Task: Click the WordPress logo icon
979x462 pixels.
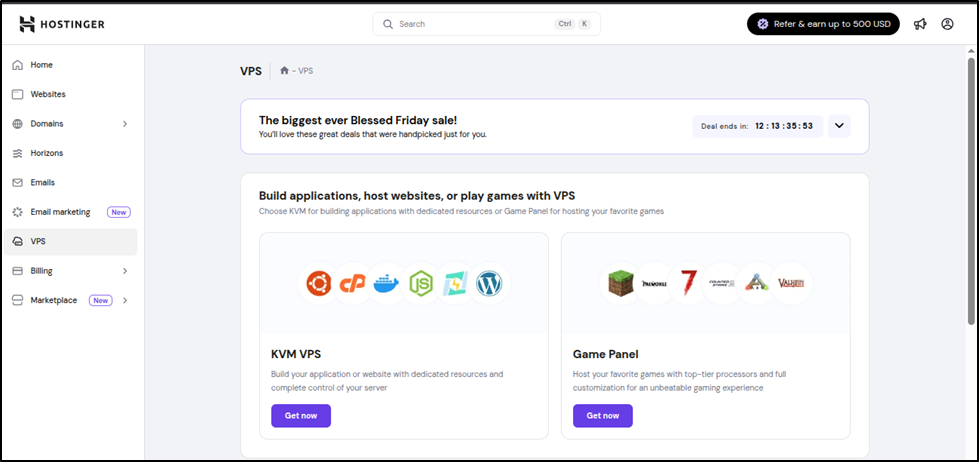Action: 488,283
